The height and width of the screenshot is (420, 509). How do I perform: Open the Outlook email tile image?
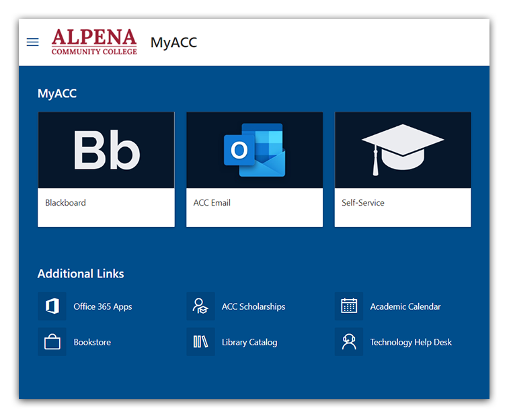[254, 150]
